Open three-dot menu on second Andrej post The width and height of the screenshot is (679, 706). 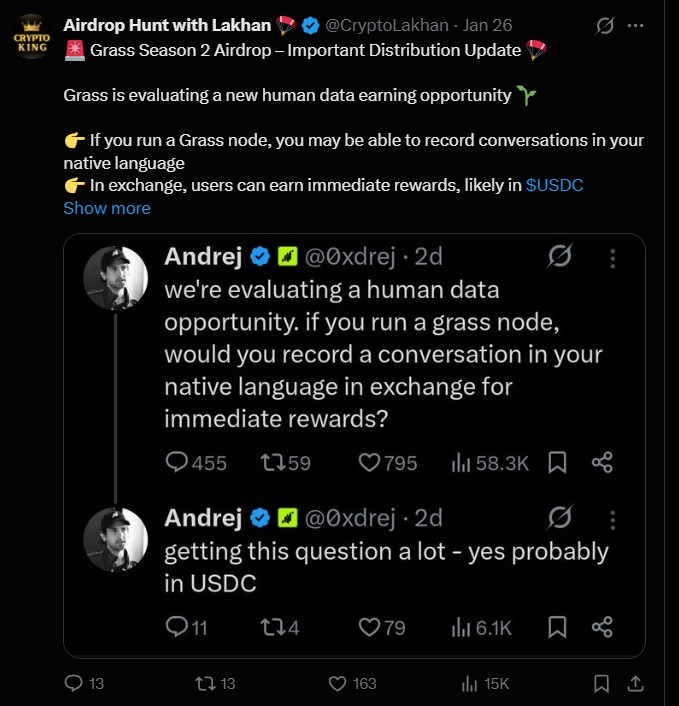pyautogui.click(x=613, y=518)
